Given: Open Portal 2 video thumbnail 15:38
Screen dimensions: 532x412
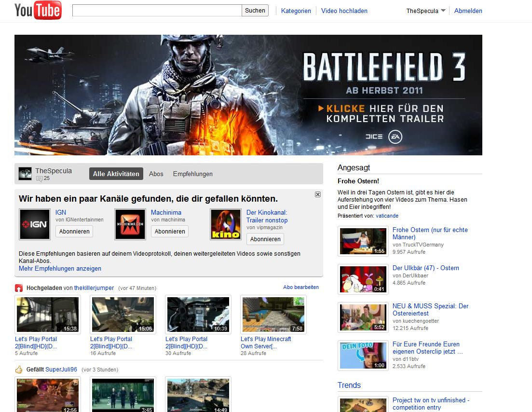Looking at the screenshot, I should coord(48,315).
